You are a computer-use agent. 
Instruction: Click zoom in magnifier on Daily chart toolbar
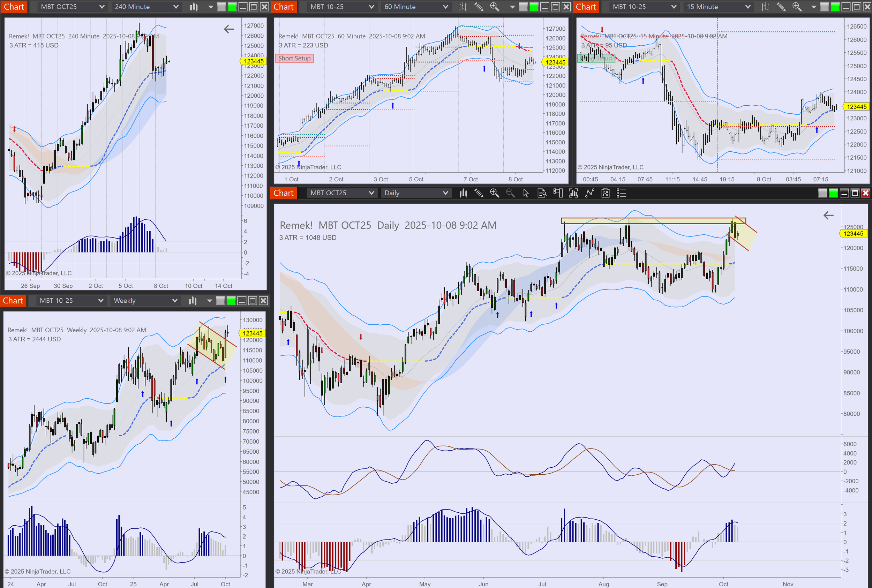click(494, 193)
